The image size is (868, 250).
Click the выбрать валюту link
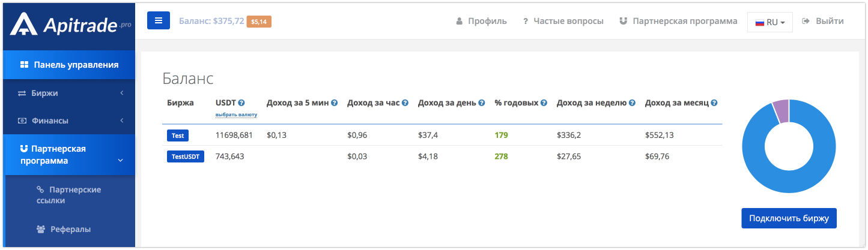coord(236,115)
